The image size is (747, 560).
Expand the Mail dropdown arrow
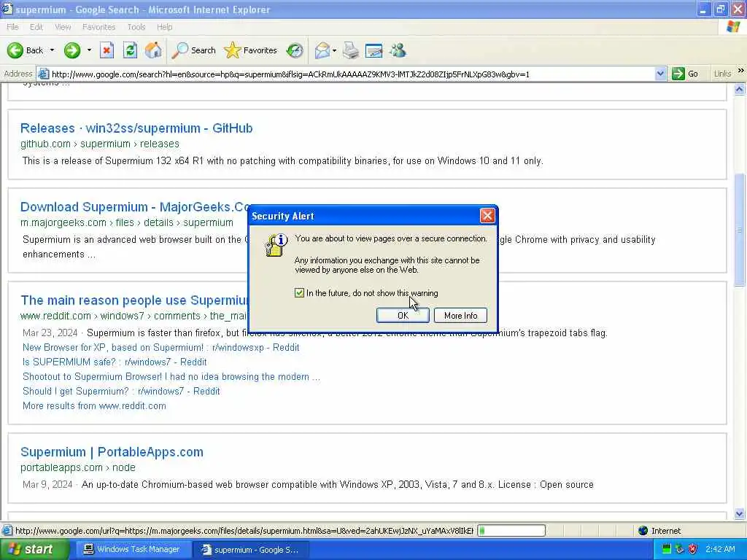[334, 50]
